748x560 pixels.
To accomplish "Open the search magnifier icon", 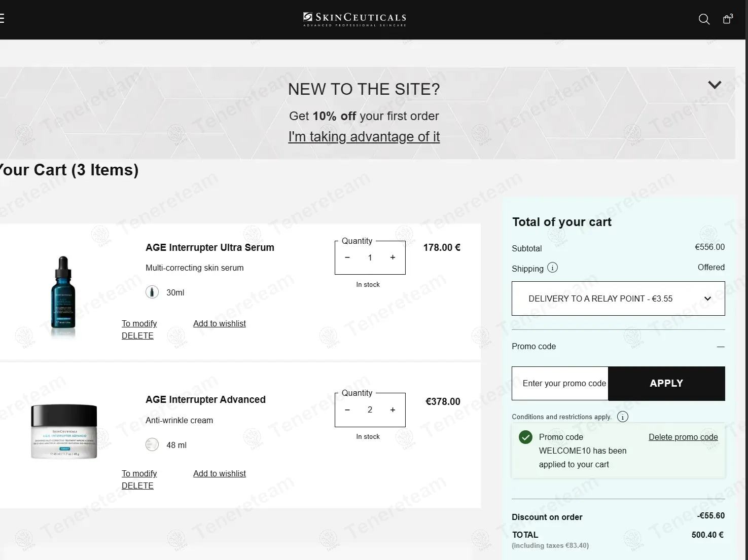I will coord(704,19).
